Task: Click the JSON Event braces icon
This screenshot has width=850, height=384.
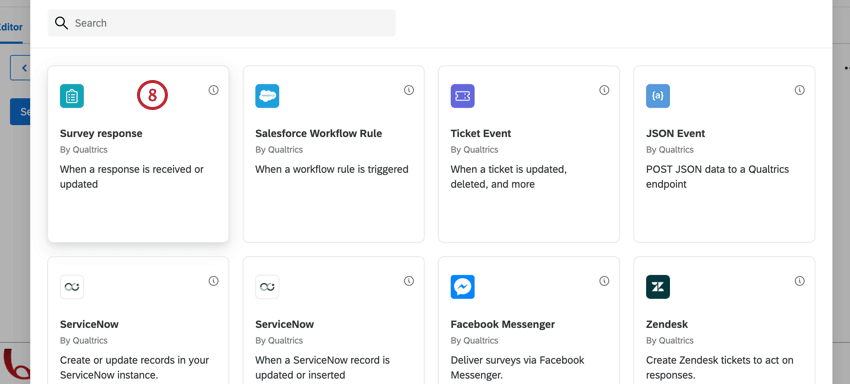Action: tap(658, 96)
